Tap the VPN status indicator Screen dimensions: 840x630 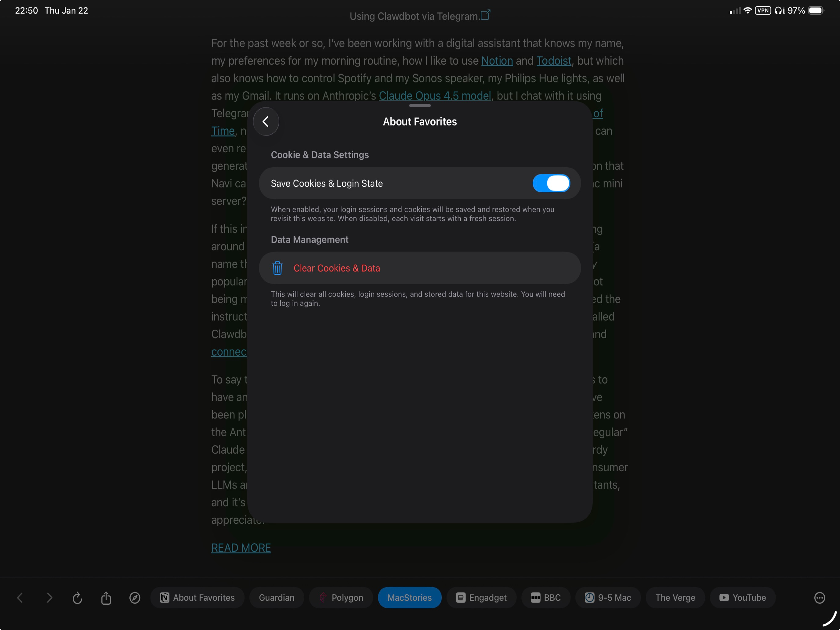[762, 11]
